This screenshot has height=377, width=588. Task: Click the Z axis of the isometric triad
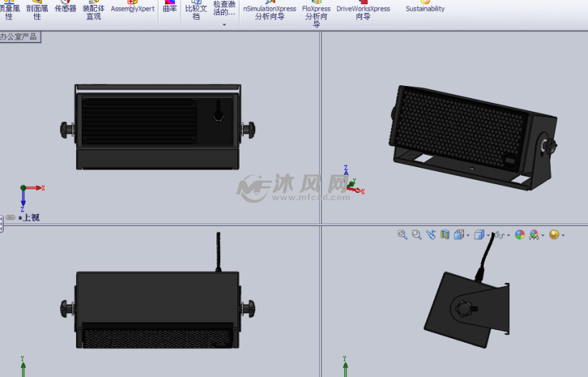pyautogui.click(x=346, y=171)
